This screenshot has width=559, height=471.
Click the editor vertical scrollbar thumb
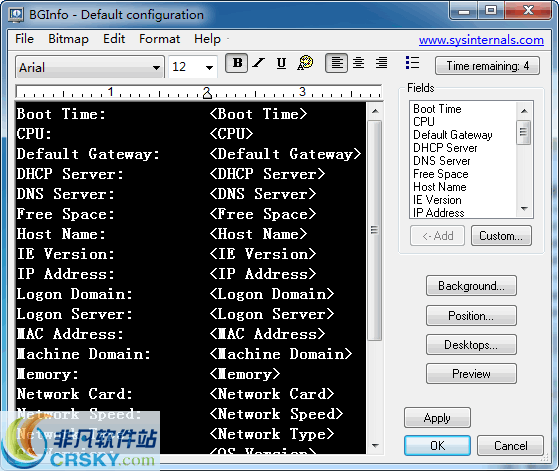point(375,230)
